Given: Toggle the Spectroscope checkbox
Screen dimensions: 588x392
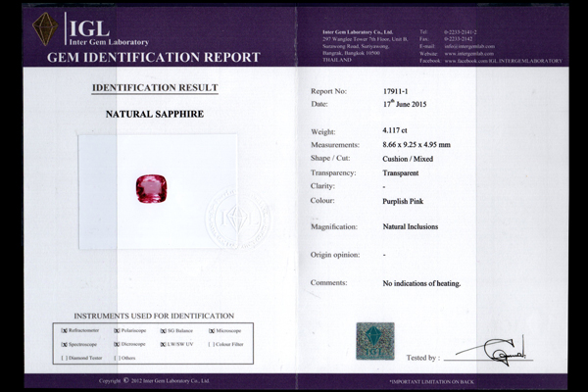Looking at the screenshot, I should [65, 344].
